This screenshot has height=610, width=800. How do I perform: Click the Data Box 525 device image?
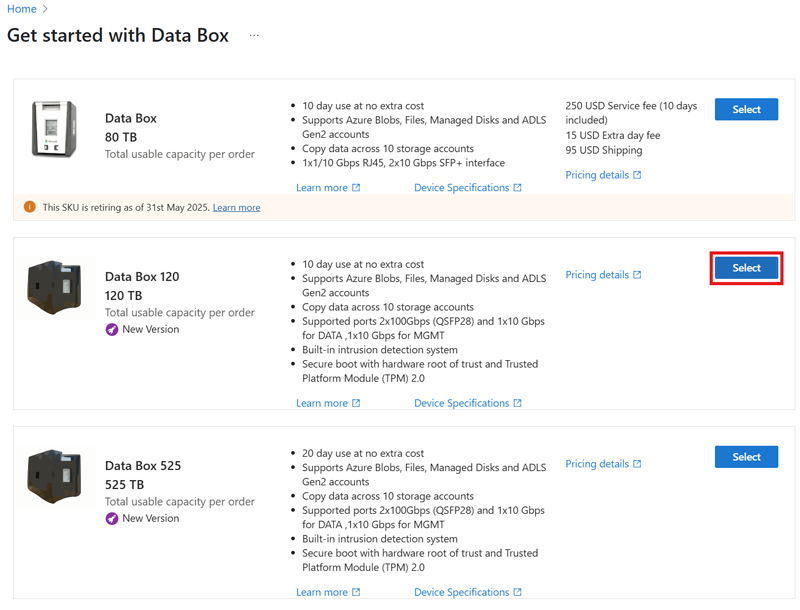pos(54,476)
